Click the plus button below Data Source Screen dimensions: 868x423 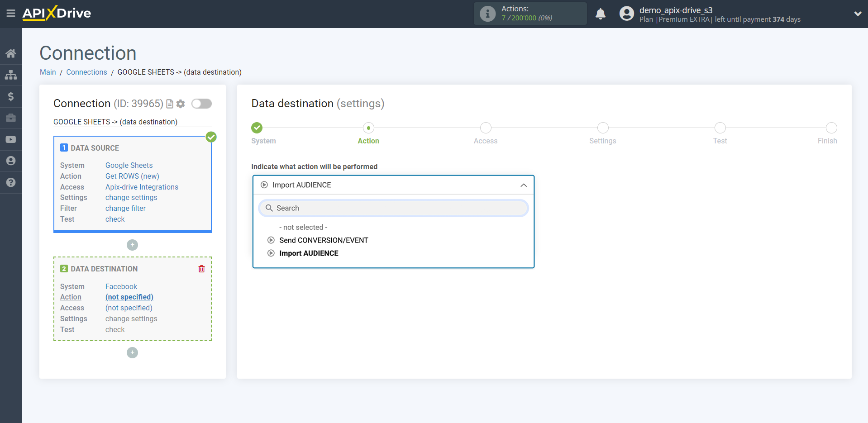pyautogui.click(x=132, y=245)
